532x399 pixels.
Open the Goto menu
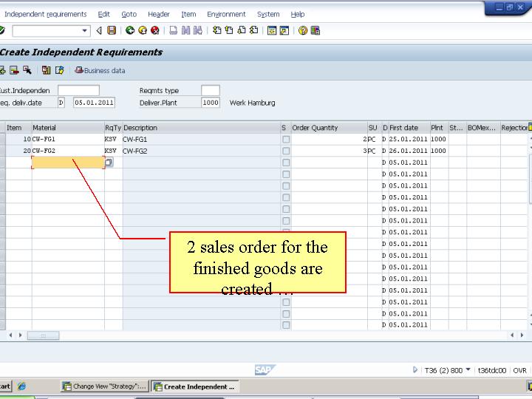coord(129,14)
